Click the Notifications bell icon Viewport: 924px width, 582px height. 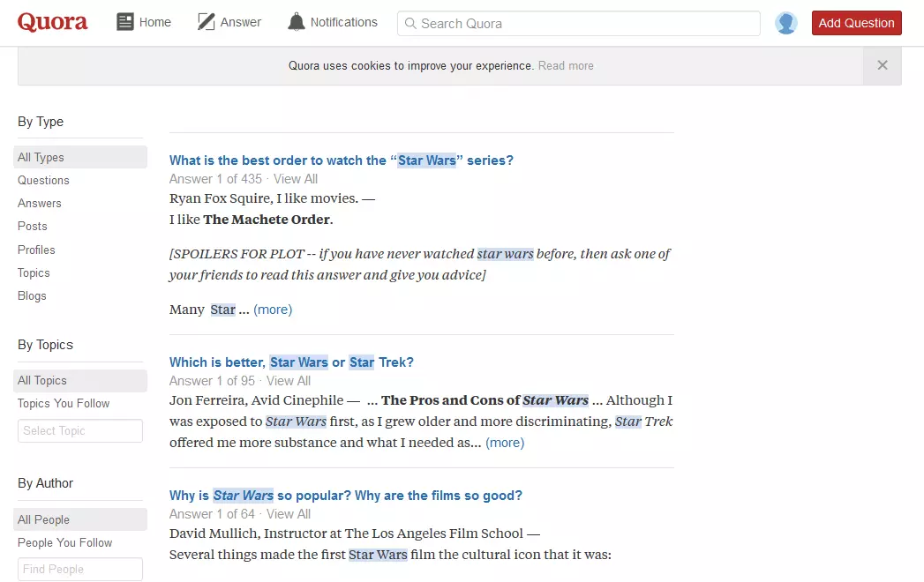click(296, 22)
